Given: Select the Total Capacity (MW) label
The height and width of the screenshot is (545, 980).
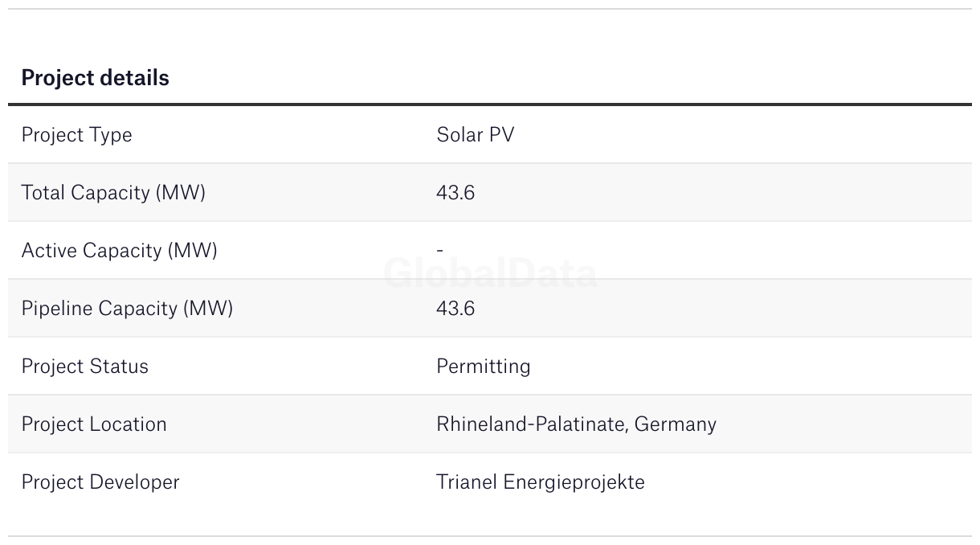Looking at the screenshot, I should (113, 193).
